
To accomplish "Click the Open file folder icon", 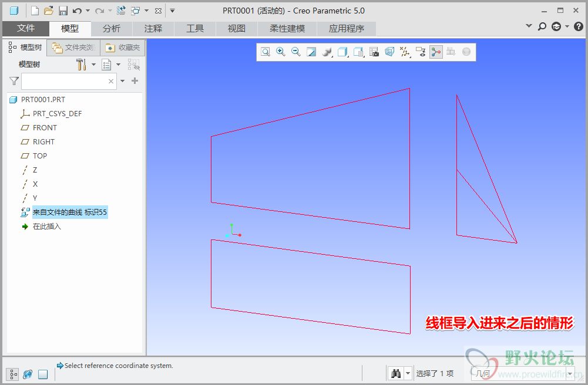I will [49, 11].
